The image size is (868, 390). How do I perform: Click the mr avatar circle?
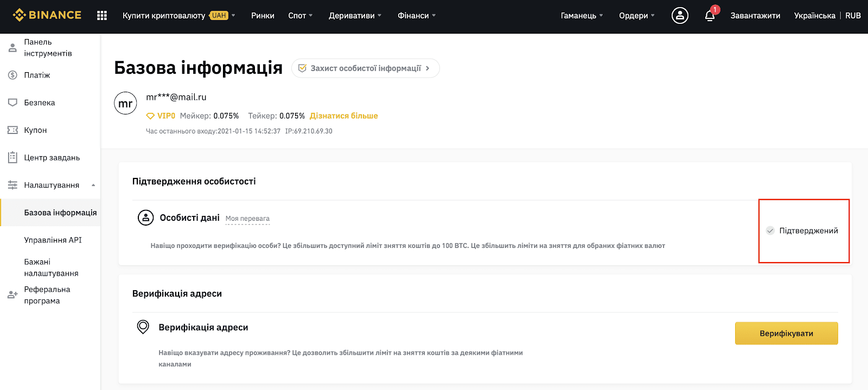coord(125,103)
